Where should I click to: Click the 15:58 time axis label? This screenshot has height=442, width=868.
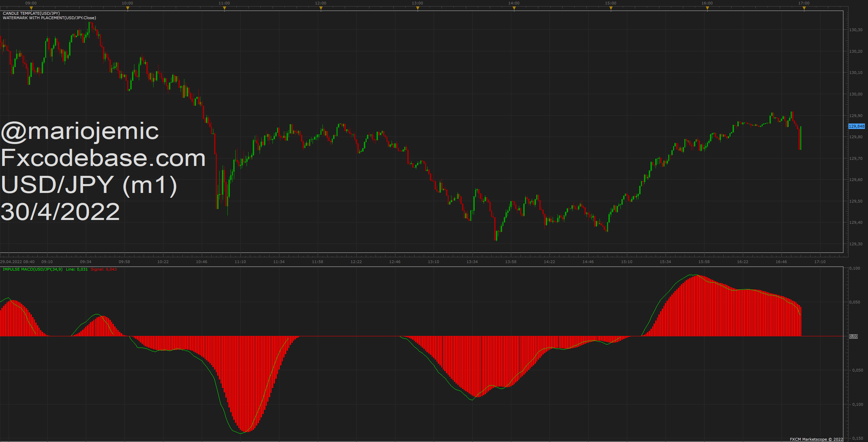tap(704, 262)
